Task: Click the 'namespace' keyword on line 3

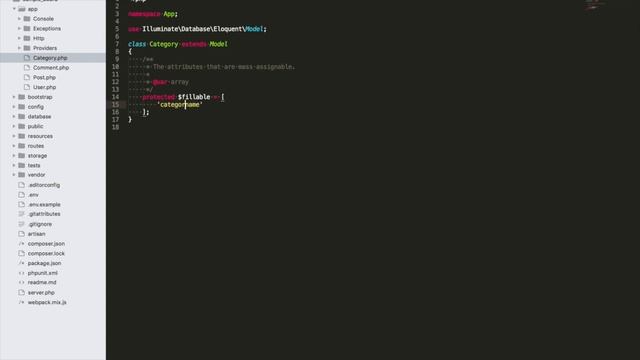Action: pyautogui.click(x=144, y=14)
